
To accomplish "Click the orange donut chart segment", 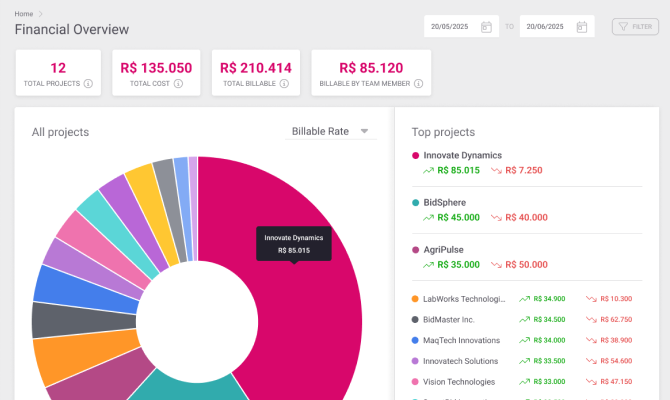I will tap(62, 357).
